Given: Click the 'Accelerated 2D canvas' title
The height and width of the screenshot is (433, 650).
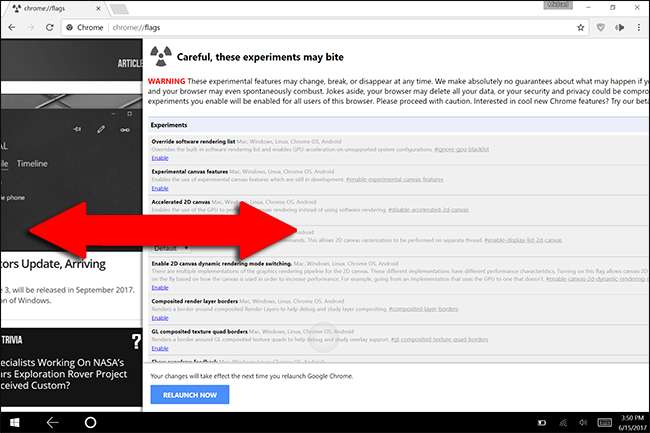Looking at the screenshot, I should 181,202.
